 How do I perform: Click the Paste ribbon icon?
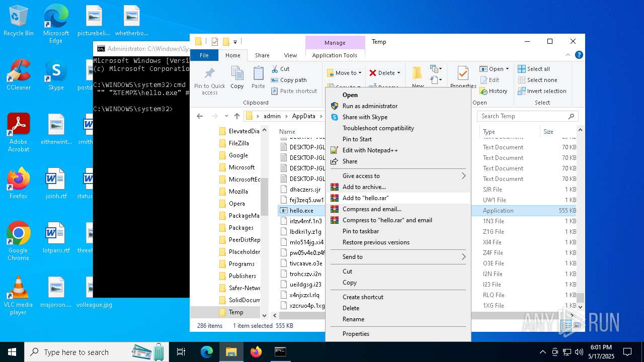(x=258, y=77)
